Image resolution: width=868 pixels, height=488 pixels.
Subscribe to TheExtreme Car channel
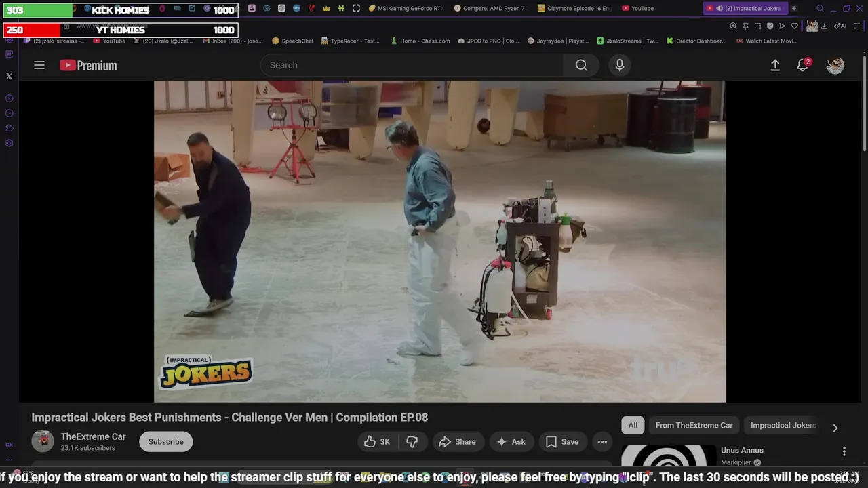pyautogui.click(x=166, y=442)
